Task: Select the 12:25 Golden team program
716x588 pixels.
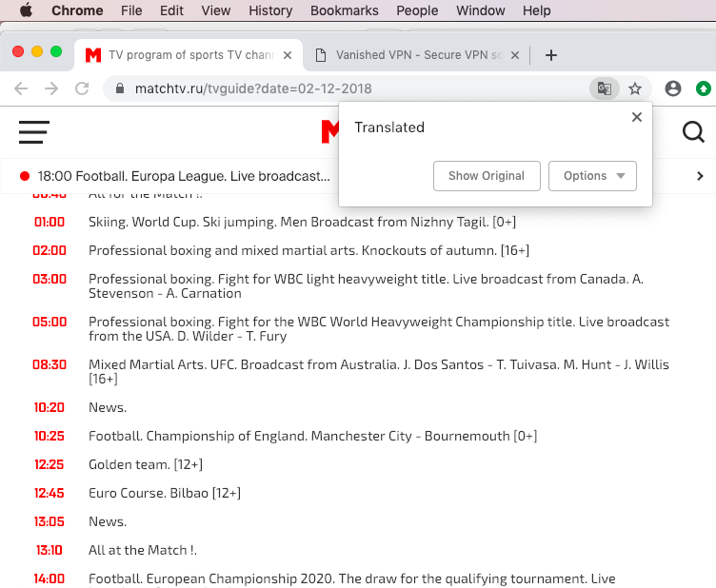Action: click(x=146, y=464)
